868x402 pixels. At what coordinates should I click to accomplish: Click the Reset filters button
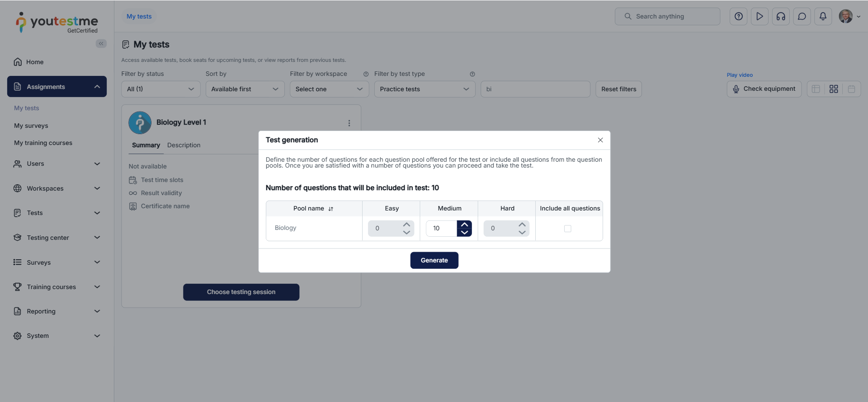click(x=618, y=89)
